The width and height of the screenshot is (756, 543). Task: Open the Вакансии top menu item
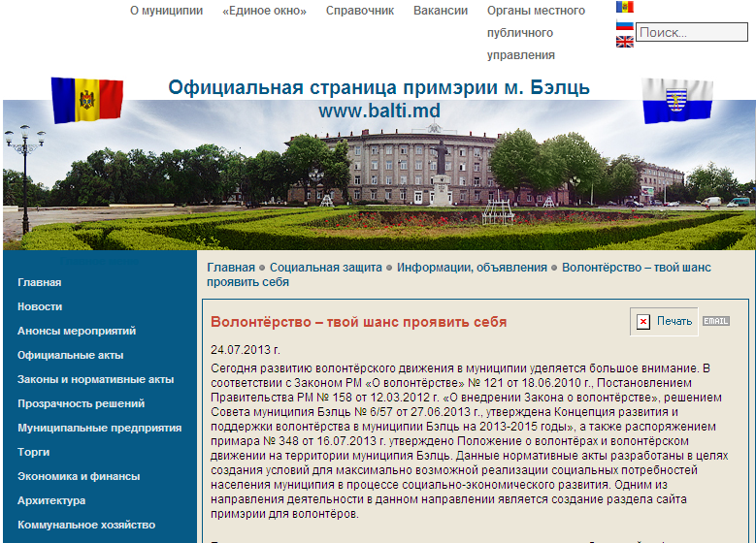click(440, 11)
